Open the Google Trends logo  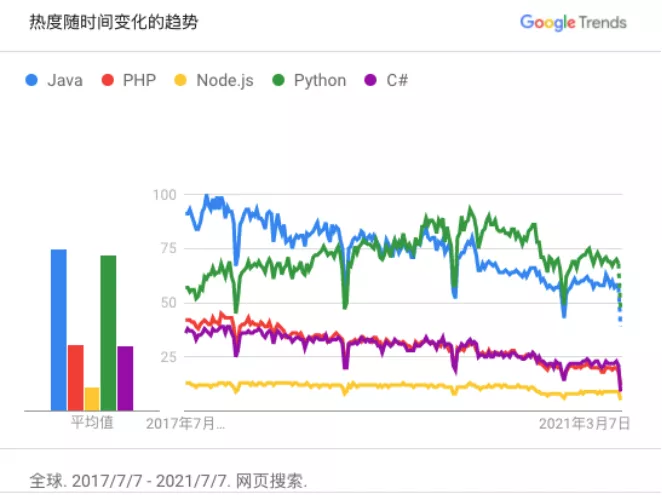573,22
